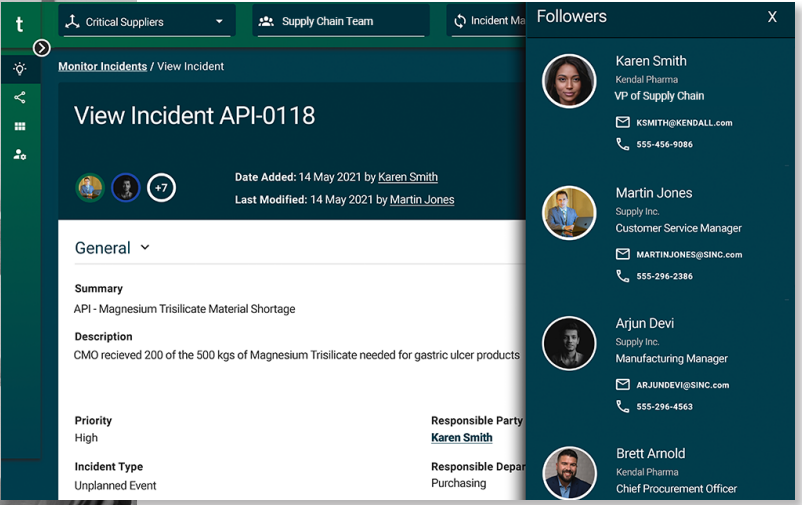This screenshot has height=505, width=802.
Task: Select Arjun Devi name in Followers panel
Action: [644, 323]
